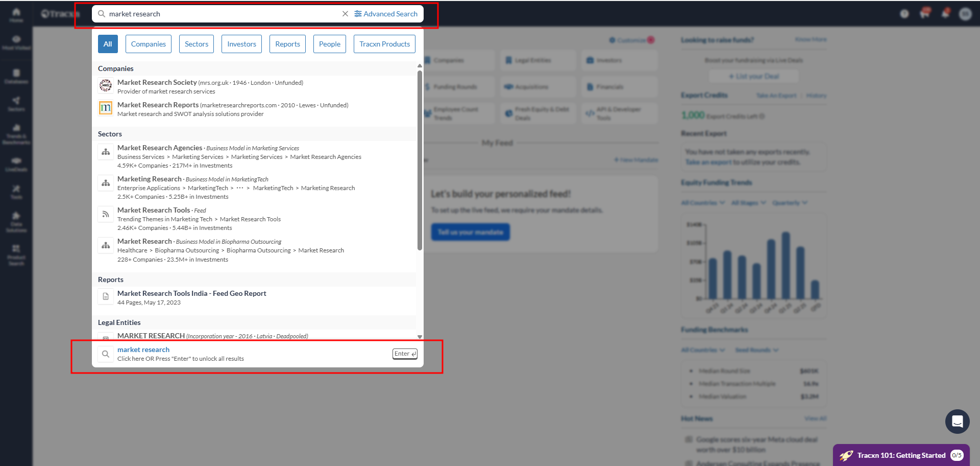The image size is (980, 466).
Task: Open the Market Research Society logo result
Action: 106,86
